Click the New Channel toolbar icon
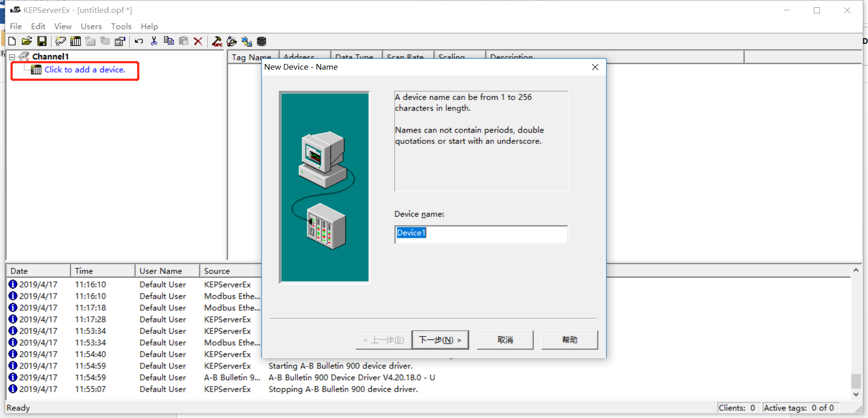This screenshot has width=868, height=418. 60,41
